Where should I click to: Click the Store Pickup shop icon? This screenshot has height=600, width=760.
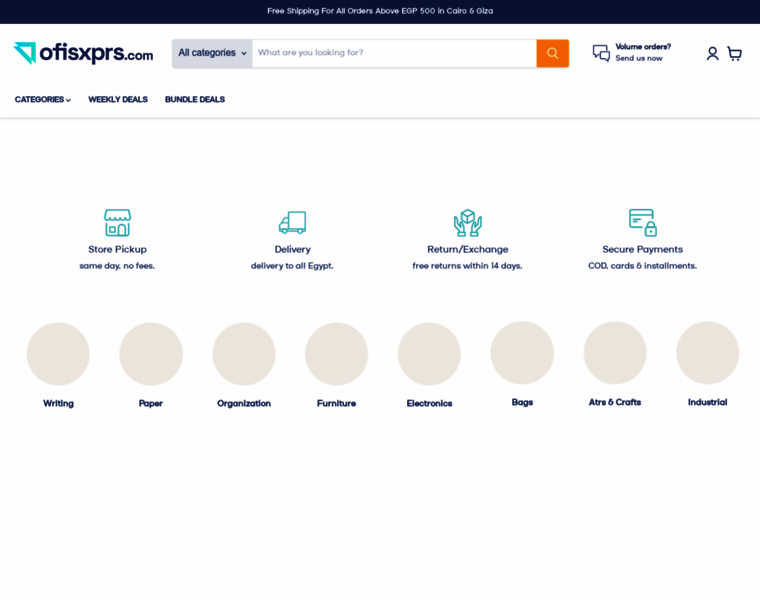117,222
